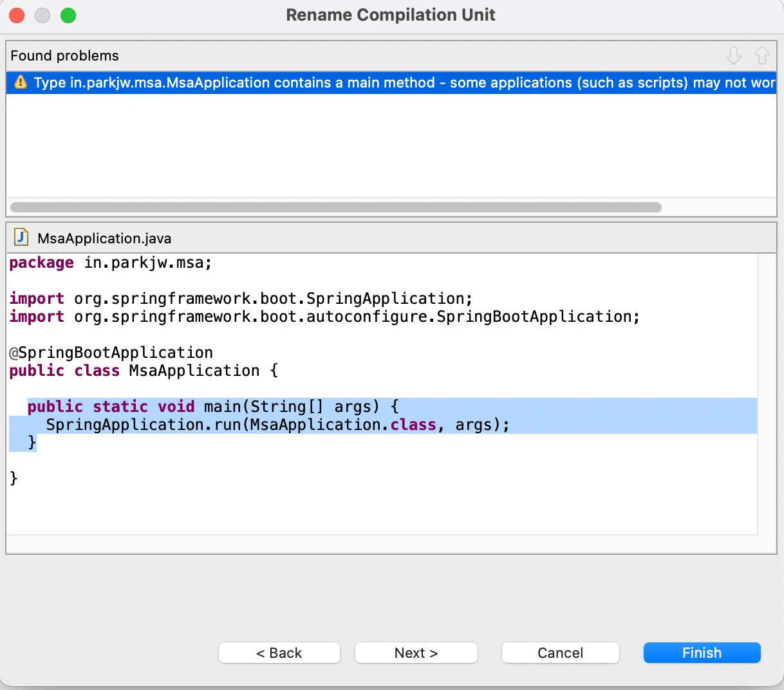Select next problem using down arrow icon

733,56
